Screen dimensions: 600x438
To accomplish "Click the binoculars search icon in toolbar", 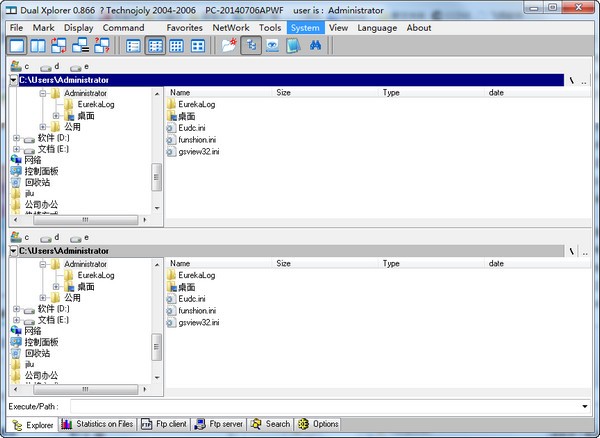I will [x=316, y=46].
